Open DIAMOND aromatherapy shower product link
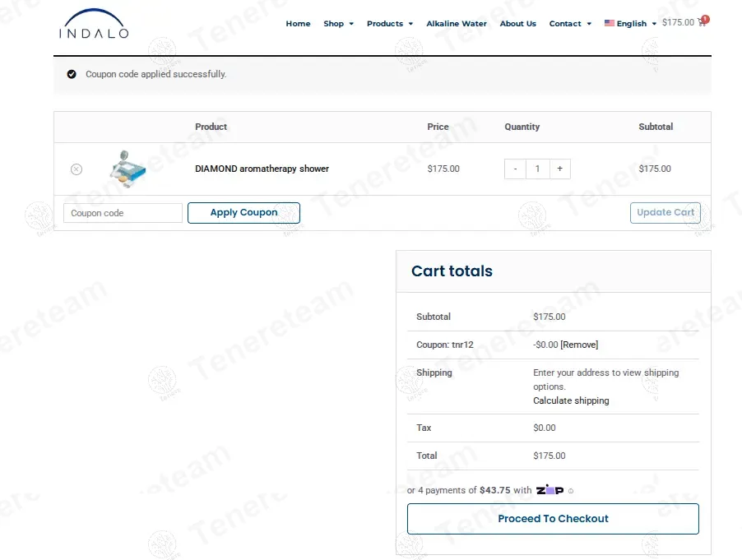 click(262, 169)
